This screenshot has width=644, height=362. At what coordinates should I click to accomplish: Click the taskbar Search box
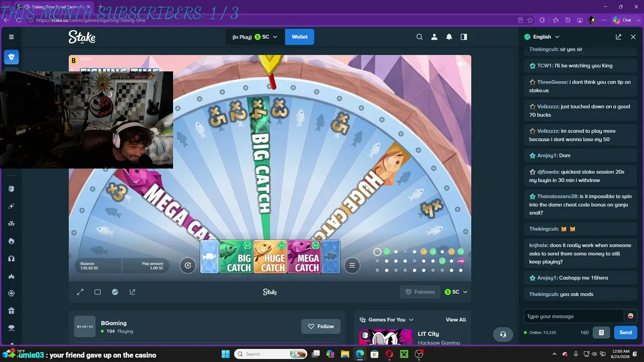click(272, 354)
